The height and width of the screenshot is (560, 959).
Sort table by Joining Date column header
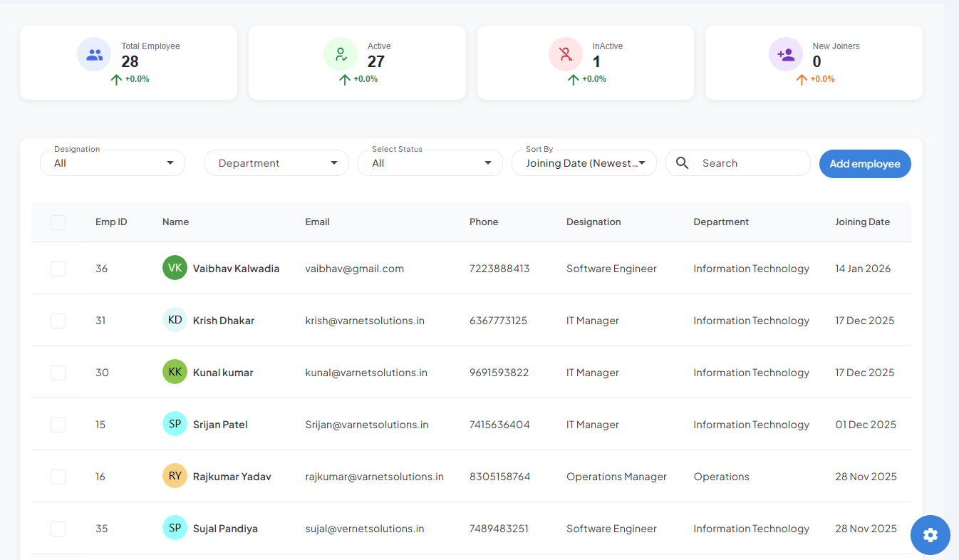click(x=862, y=222)
